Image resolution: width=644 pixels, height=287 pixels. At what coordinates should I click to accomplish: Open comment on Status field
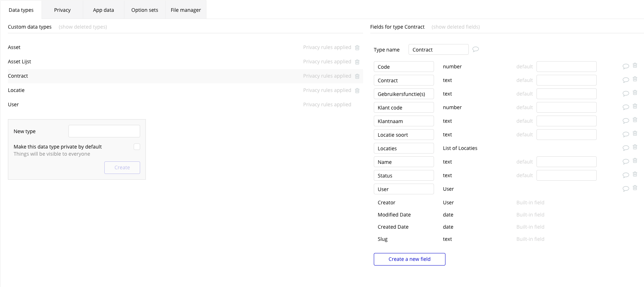pyautogui.click(x=626, y=175)
